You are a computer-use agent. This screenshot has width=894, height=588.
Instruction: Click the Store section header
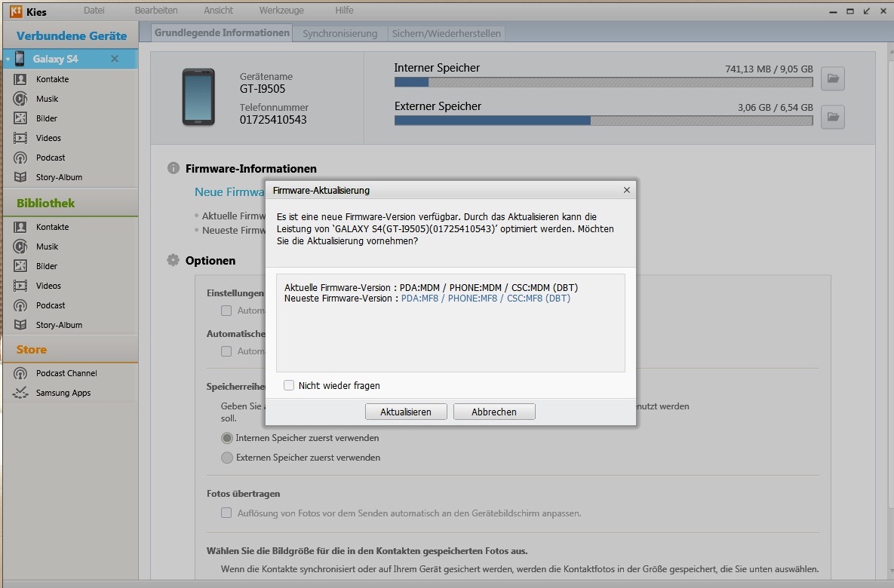[32, 349]
